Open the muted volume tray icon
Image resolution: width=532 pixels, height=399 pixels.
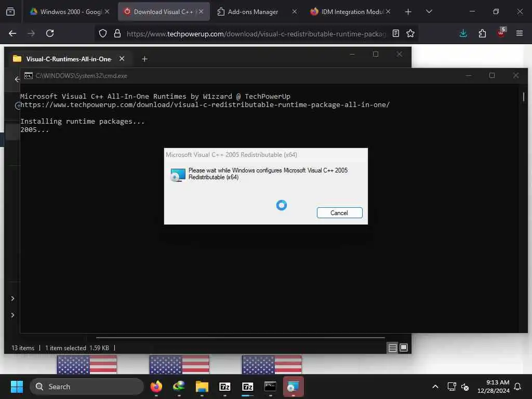tap(465, 387)
